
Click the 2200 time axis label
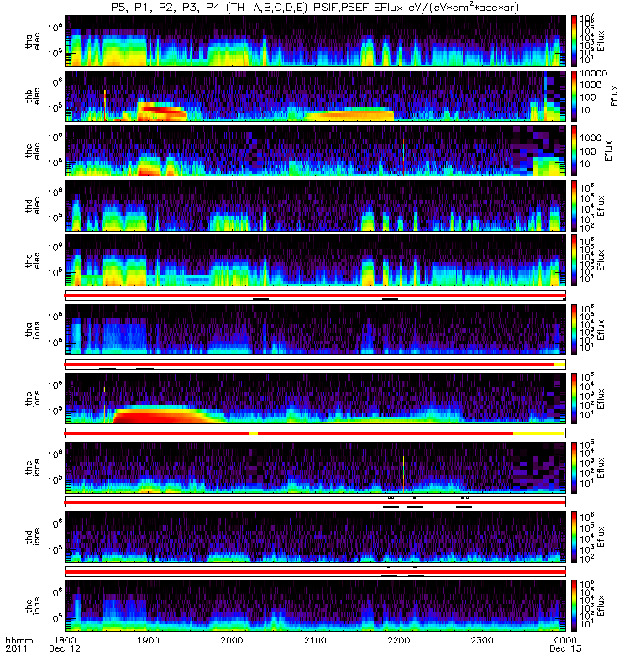[x=398, y=640]
